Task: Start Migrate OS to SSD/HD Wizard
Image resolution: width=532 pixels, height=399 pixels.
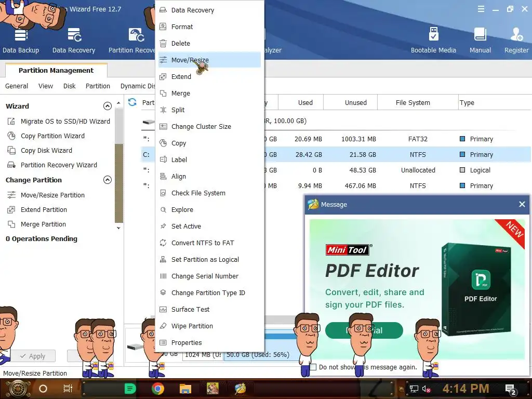Action: pyautogui.click(x=58, y=122)
